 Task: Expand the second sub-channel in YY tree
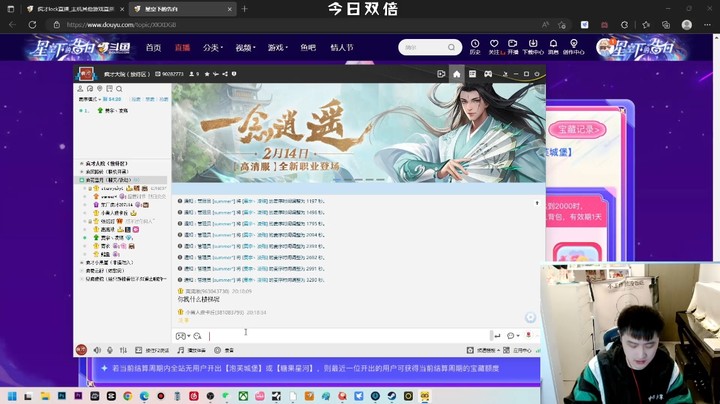point(82,172)
